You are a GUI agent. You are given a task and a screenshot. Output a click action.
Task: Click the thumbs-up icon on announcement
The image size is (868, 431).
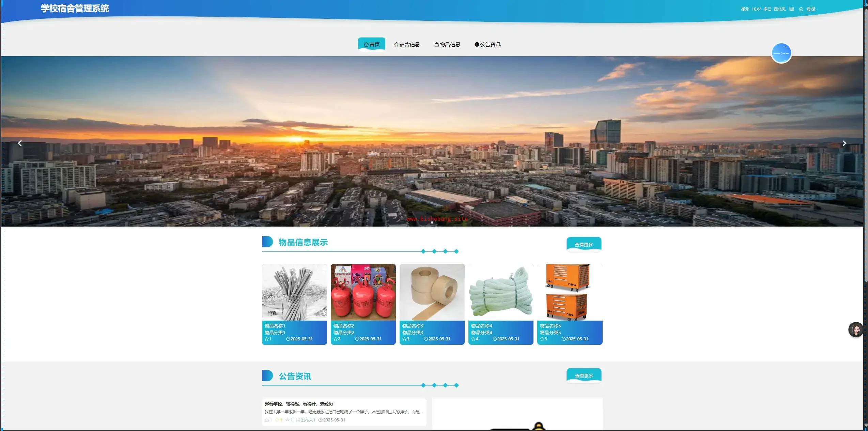[267, 420]
